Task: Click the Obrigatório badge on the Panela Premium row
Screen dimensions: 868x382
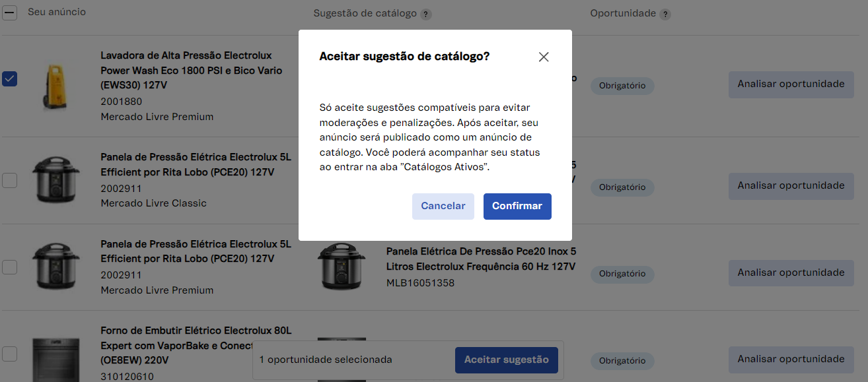Action: pyautogui.click(x=622, y=274)
